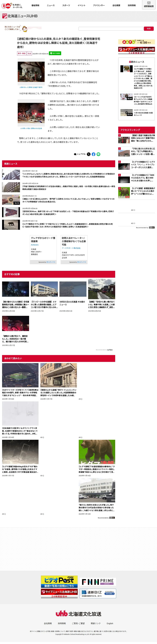Open the 個室の上から盗撮 article card

(59, 382)
